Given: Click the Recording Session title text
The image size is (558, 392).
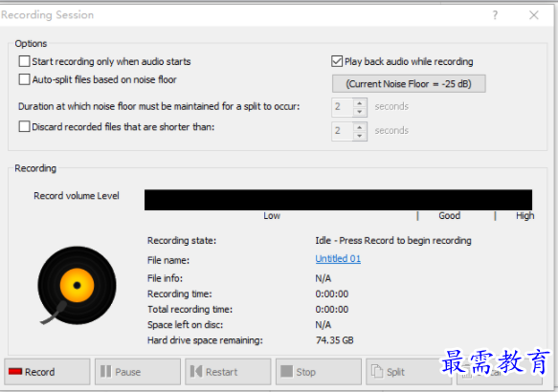Looking at the screenshot, I should click(47, 15).
